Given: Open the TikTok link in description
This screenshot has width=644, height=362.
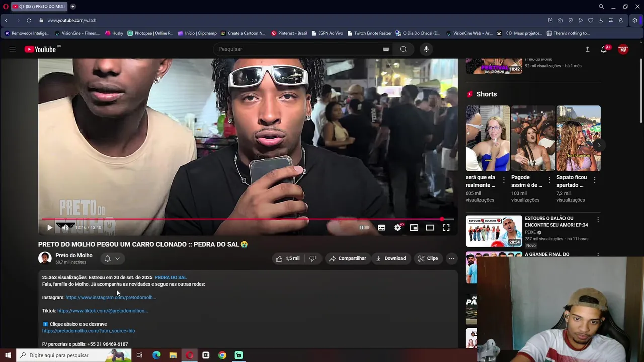Looking at the screenshot, I should tap(103, 311).
